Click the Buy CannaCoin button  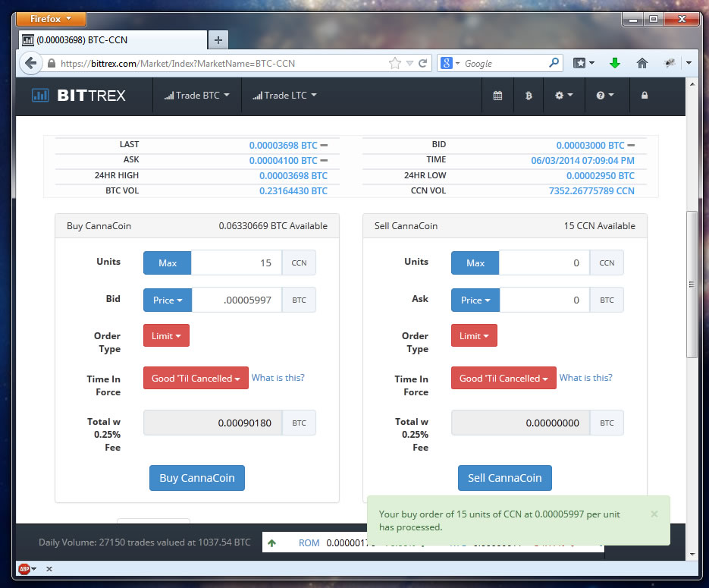point(197,478)
